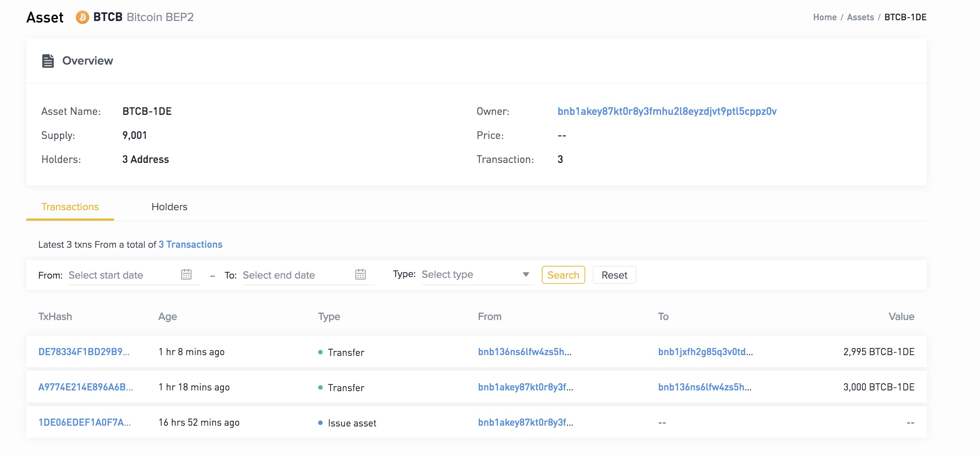Switch to the Holders tab

coord(169,207)
